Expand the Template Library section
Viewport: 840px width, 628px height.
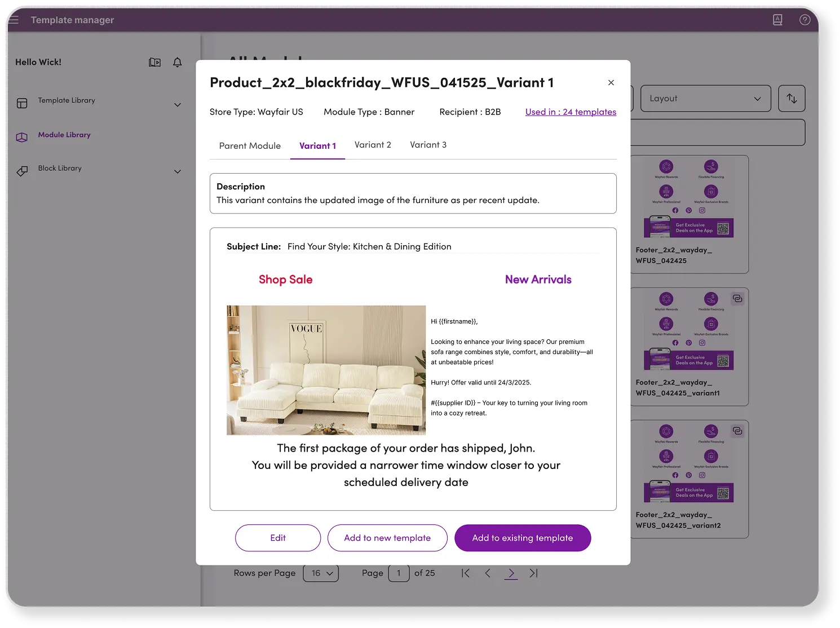178,105
